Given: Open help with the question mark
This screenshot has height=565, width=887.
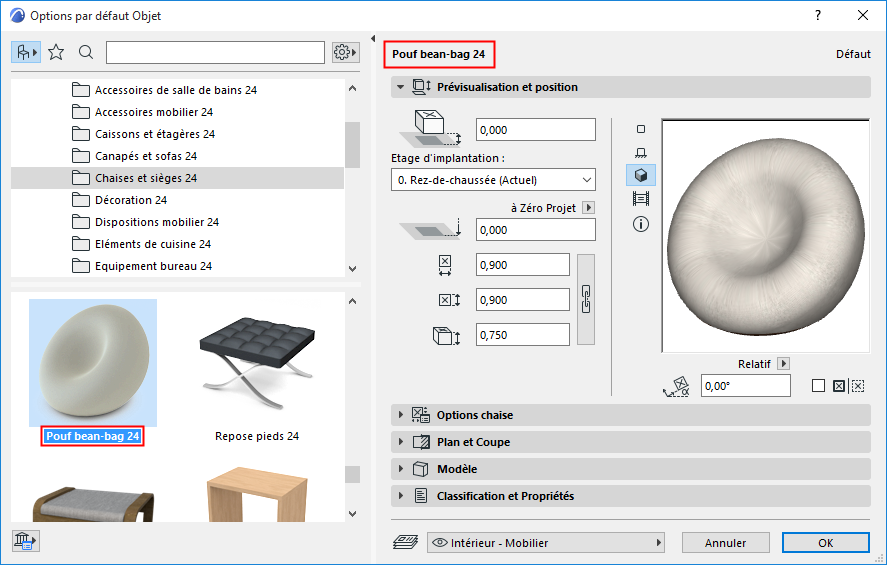Looking at the screenshot, I should [818, 15].
